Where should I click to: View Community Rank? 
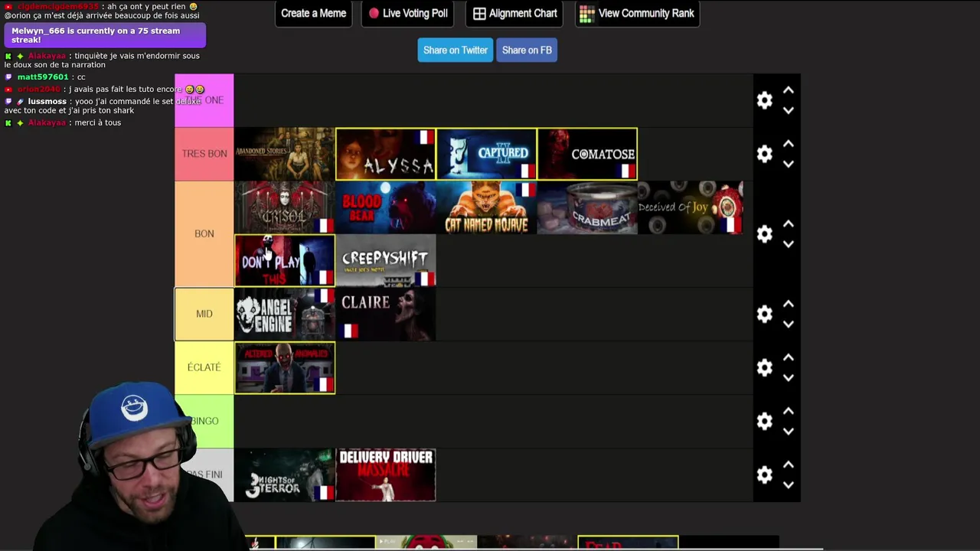637,13
